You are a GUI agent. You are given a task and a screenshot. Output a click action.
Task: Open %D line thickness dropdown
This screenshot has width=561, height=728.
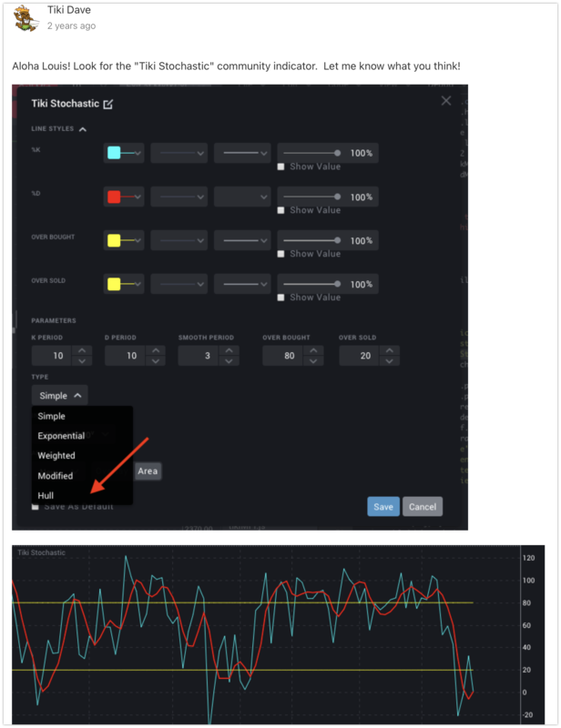[x=178, y=197]
